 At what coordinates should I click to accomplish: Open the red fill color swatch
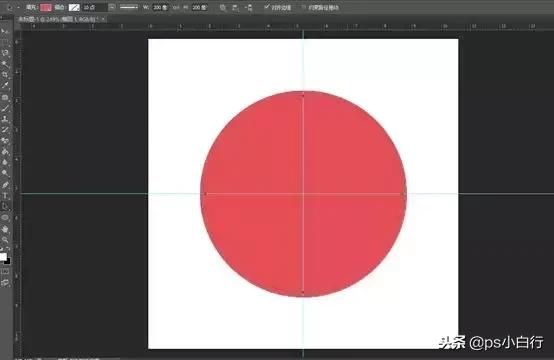[46, 7]
